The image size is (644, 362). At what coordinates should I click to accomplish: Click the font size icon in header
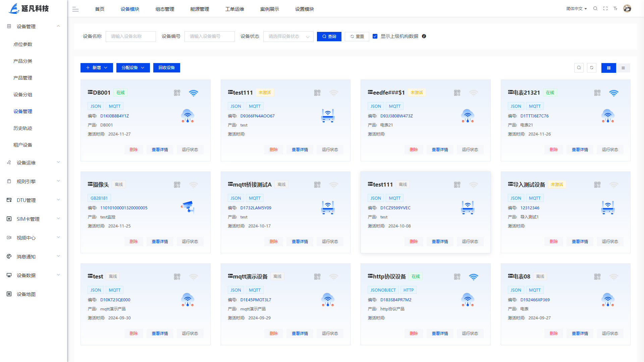click(x=615, y=9)
